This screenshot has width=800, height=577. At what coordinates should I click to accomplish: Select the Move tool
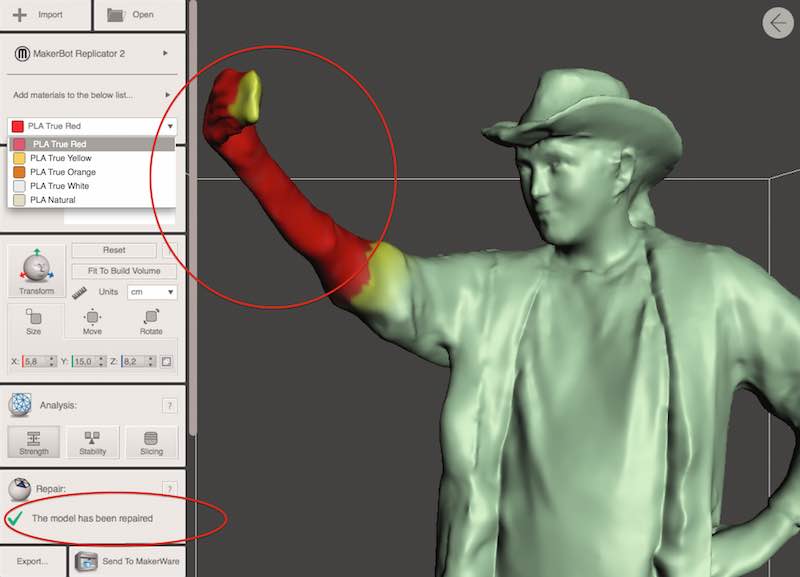point(92,321)
